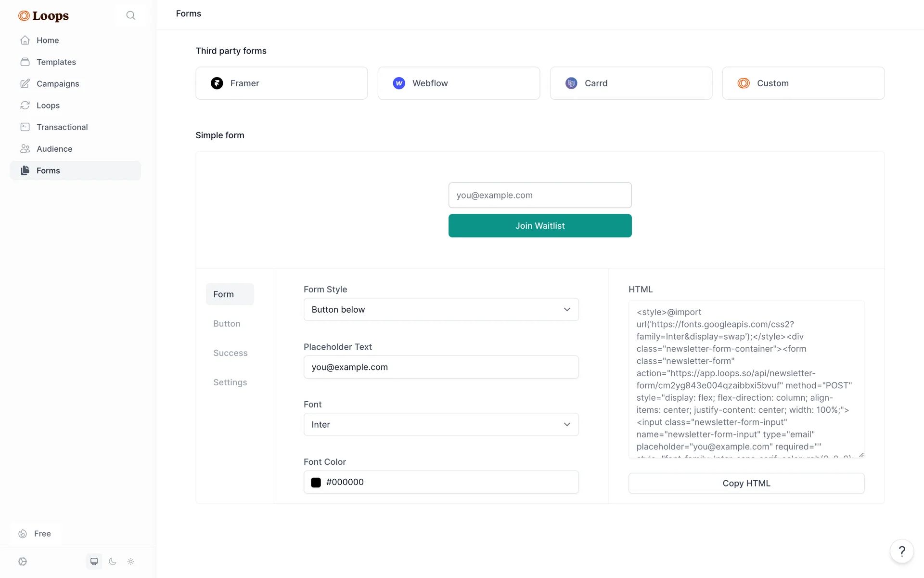Enable dark mode with moon toggle
The height and width of the screenshot is (578, 924).
click(113, 562)
